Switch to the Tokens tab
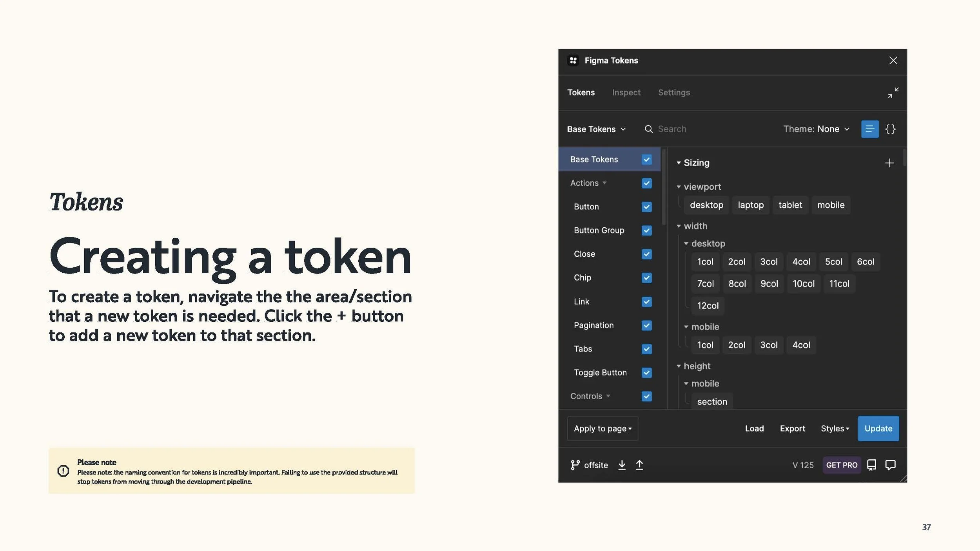The image size is (980, 551). (x=581, y=92)
